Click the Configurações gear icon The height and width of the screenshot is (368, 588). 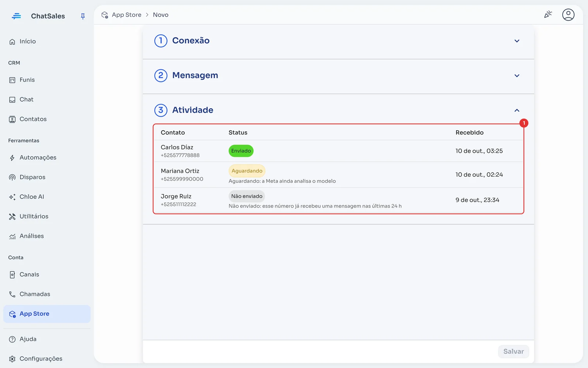pyautogui.click(x=12, y=359)
